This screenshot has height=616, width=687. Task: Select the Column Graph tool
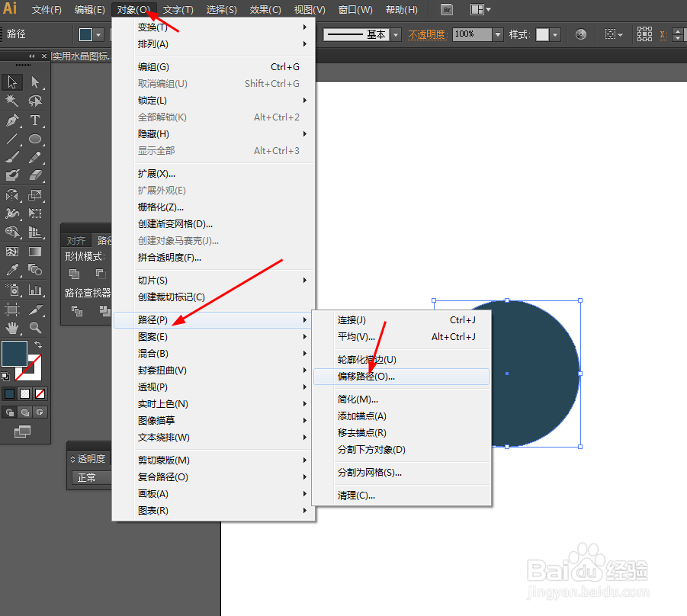click(x=35, y=290)
